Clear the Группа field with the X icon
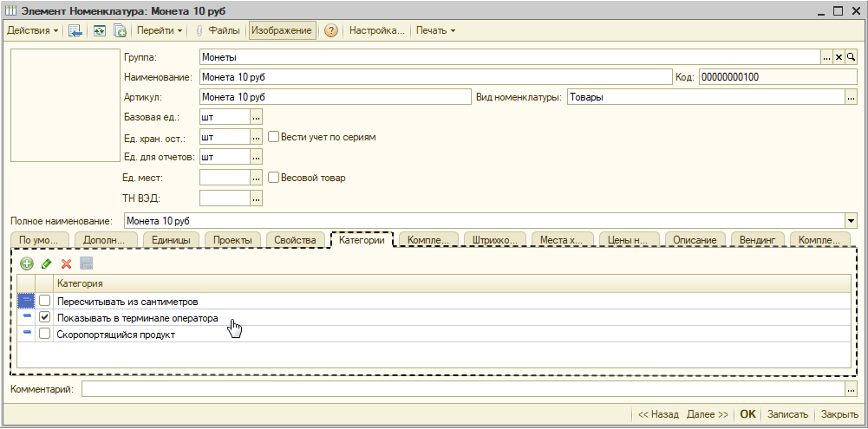 (839, 57)
